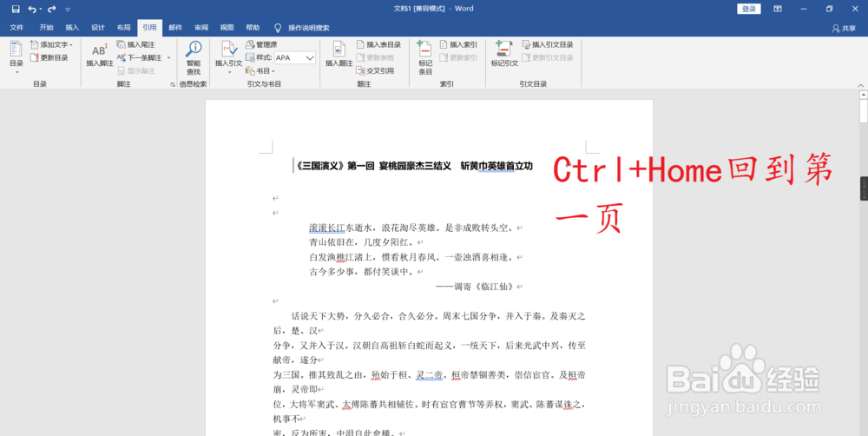Viewport: 868px width, 436px height.
Task: Switch to the 布局 tab
Action: [123, 27]
